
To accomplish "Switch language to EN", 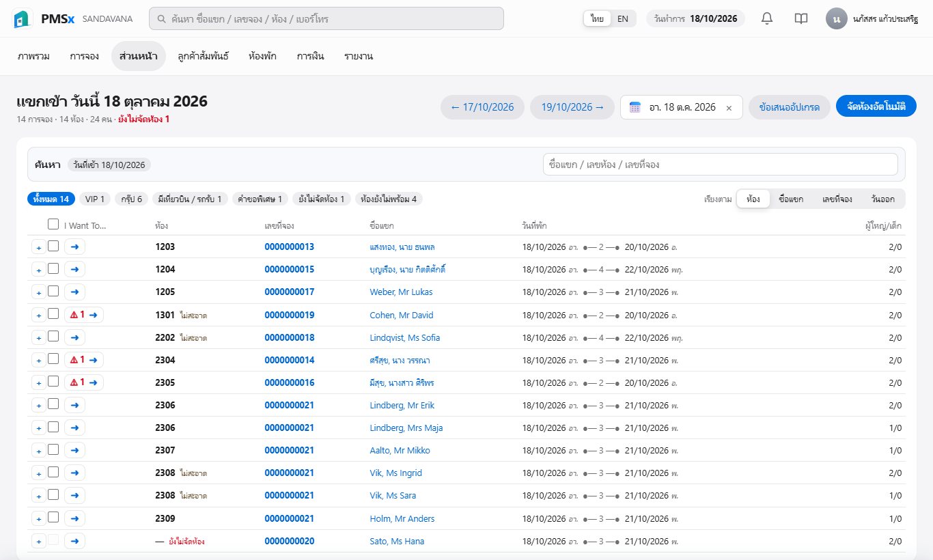I will click(623, 18).
